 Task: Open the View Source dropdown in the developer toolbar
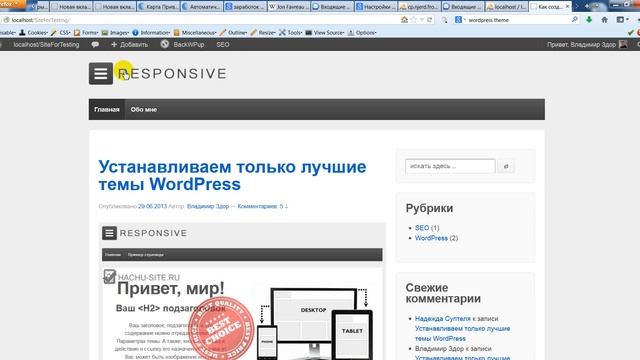325,33
